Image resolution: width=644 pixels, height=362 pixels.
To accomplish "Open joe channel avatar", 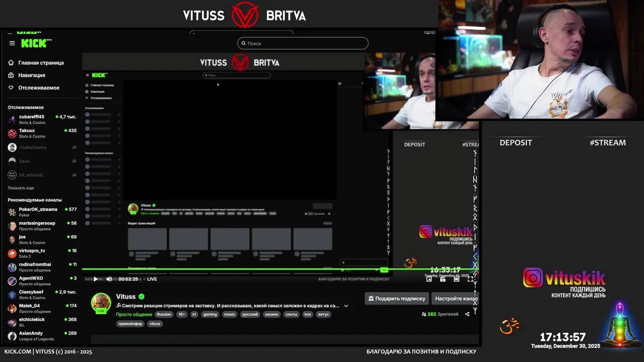I will tap(12, 240).
